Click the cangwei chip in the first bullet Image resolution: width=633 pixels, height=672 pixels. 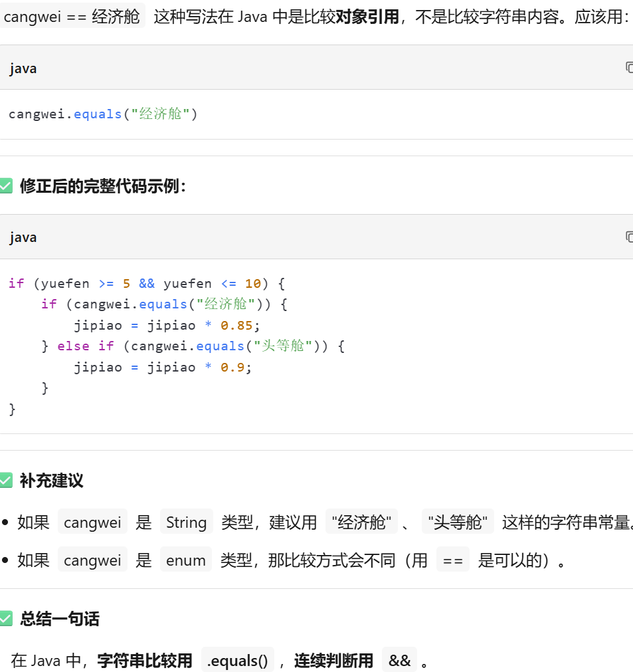[x=92, y=522]
